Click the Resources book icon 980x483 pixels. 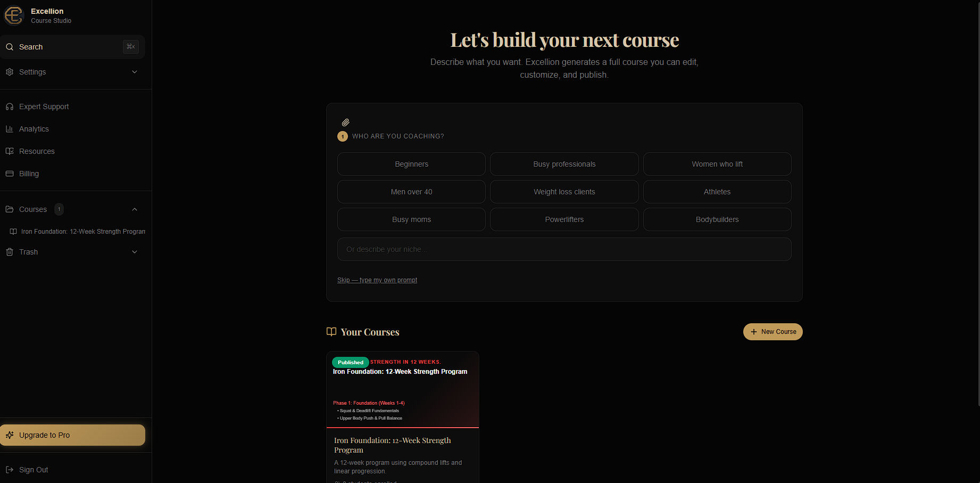(x=10, y=151)
